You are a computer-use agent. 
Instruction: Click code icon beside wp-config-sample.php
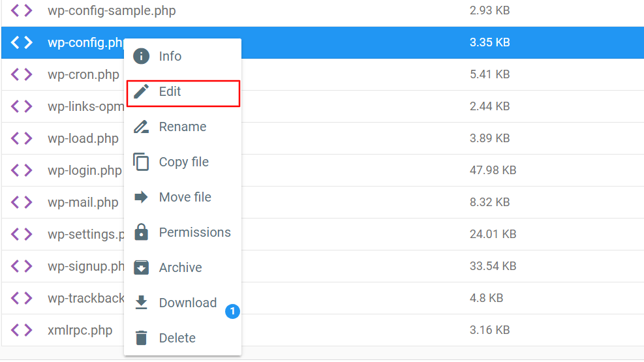(22, 10)
